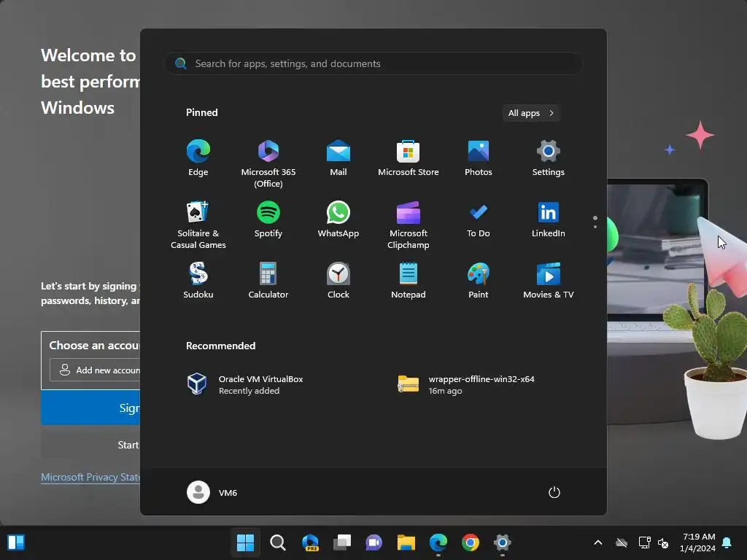Launch WhatsApp
Screen dimensions: 747x560
338,219
